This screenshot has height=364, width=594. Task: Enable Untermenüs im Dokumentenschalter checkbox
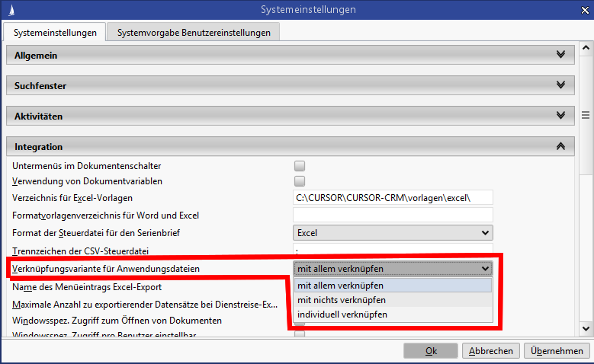pyautogui.click(x=300, y=166)
